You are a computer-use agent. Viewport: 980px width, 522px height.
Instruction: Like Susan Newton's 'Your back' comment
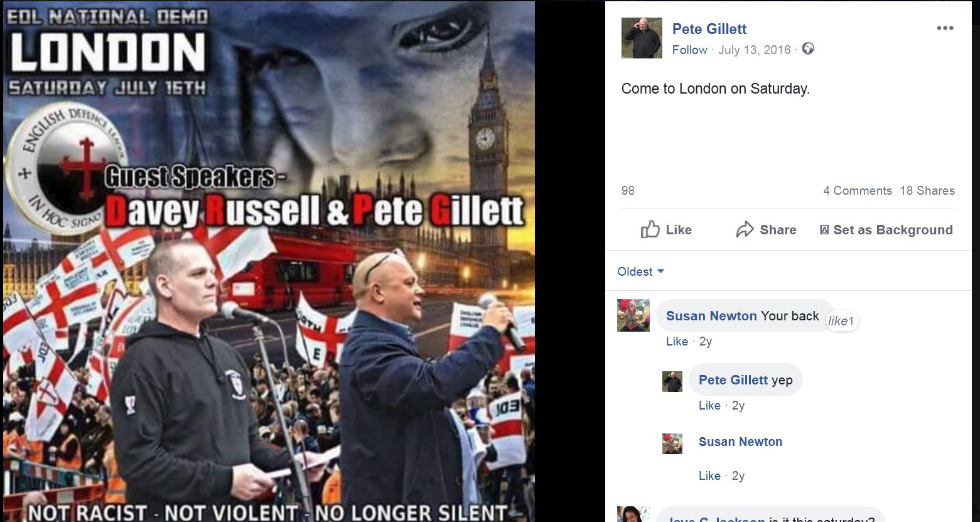(x=677, y=341)
